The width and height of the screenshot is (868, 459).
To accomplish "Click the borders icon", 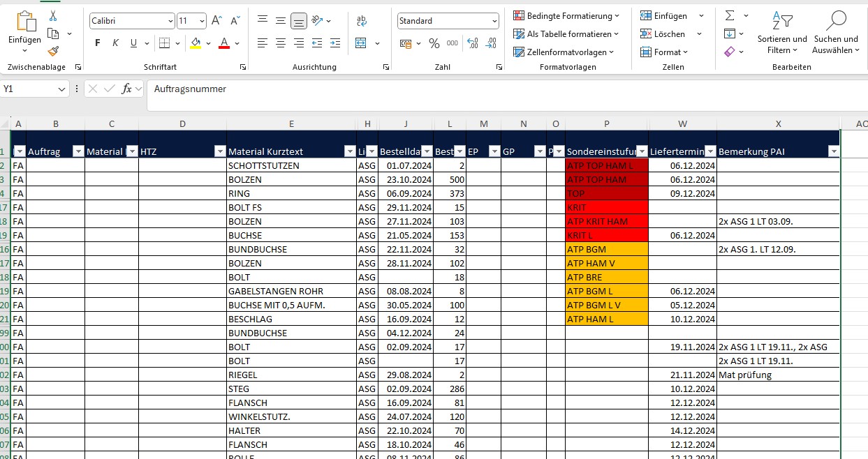I will point(164,43).
